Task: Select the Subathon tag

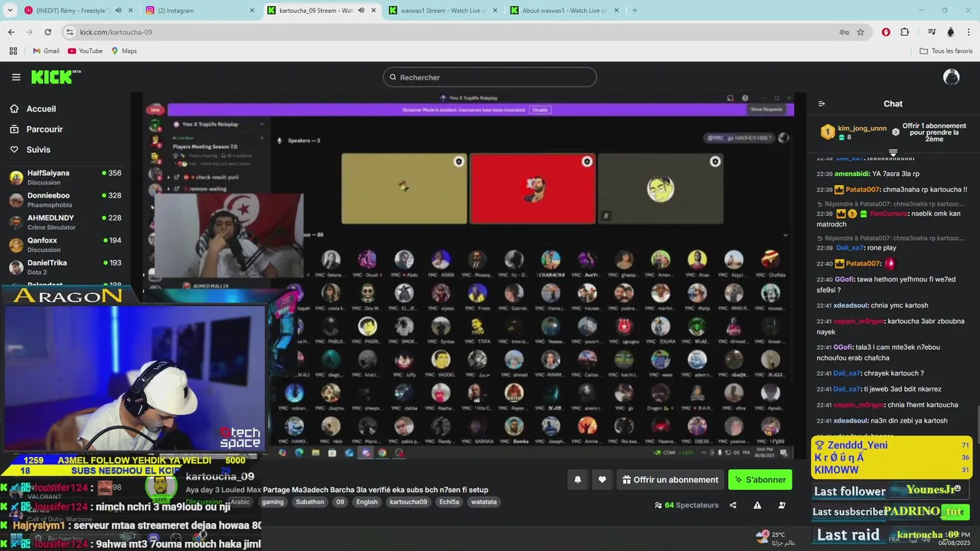Action: pyautogui.click(x=310, y=502)
